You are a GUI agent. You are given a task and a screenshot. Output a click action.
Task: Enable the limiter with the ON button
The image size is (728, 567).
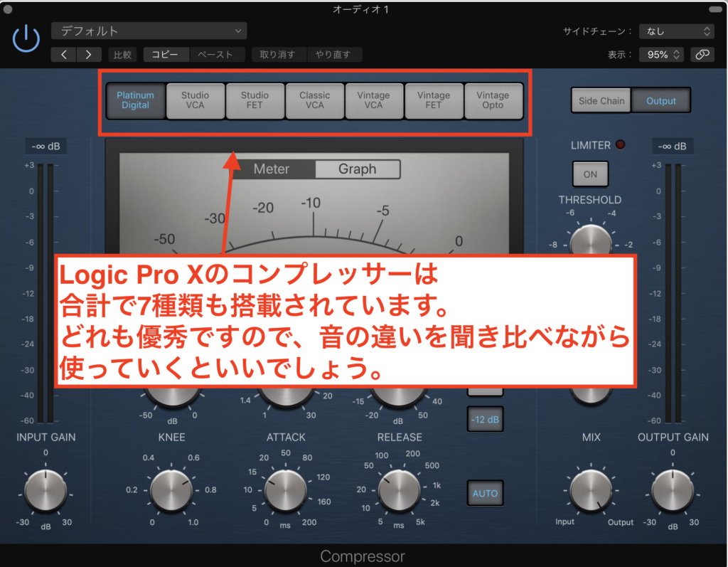click(590, 174)
